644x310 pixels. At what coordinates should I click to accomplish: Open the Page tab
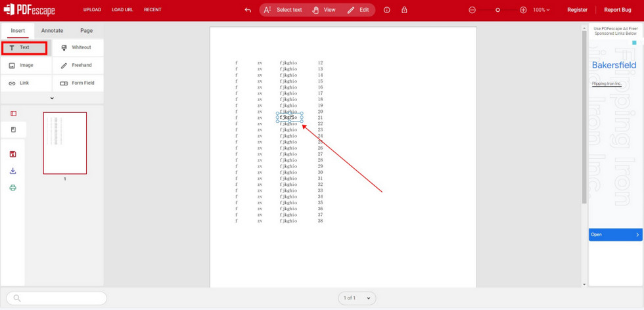click(x=86, y=31)
